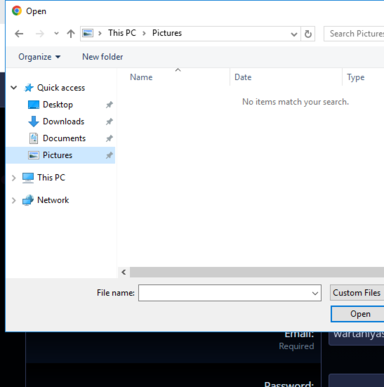Viewport: 384px width, 387px height.
Task: Expand the chevron before This PC in the path
Action: pyautogui.click(x=100, y=33)
